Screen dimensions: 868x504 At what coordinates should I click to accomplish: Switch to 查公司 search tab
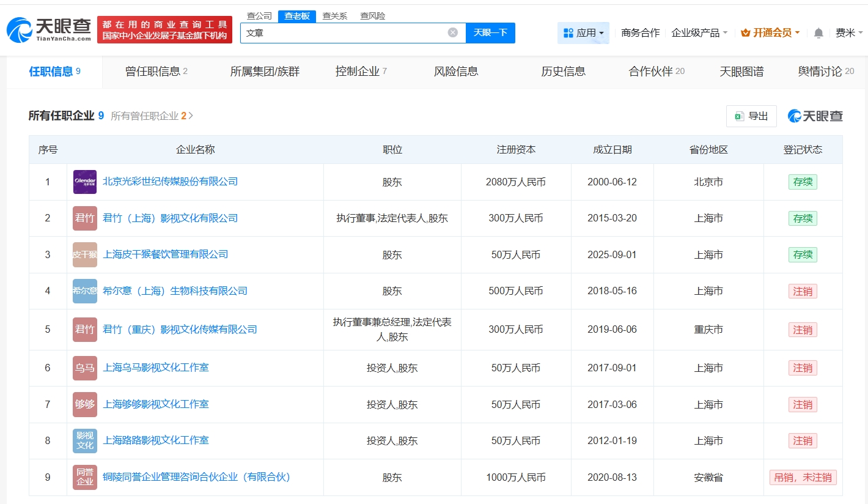click(259, 16)
